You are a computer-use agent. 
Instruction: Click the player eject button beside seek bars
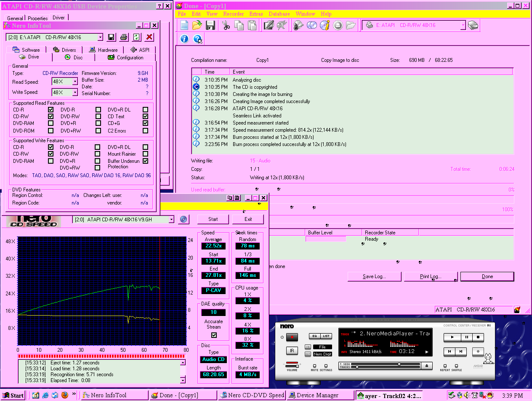pos(426,366)
